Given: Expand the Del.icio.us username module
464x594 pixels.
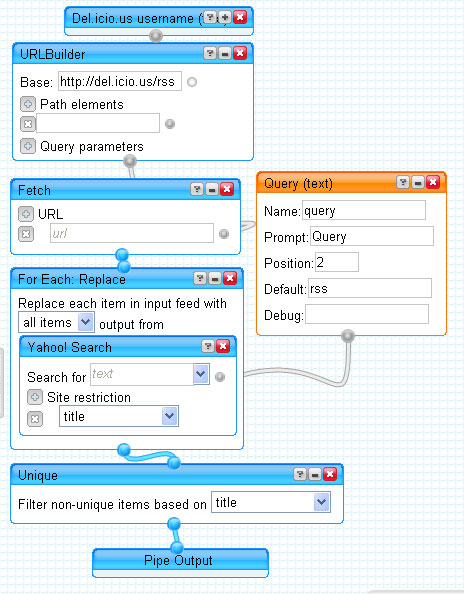Looking at the screenshot, I should 225,17.
